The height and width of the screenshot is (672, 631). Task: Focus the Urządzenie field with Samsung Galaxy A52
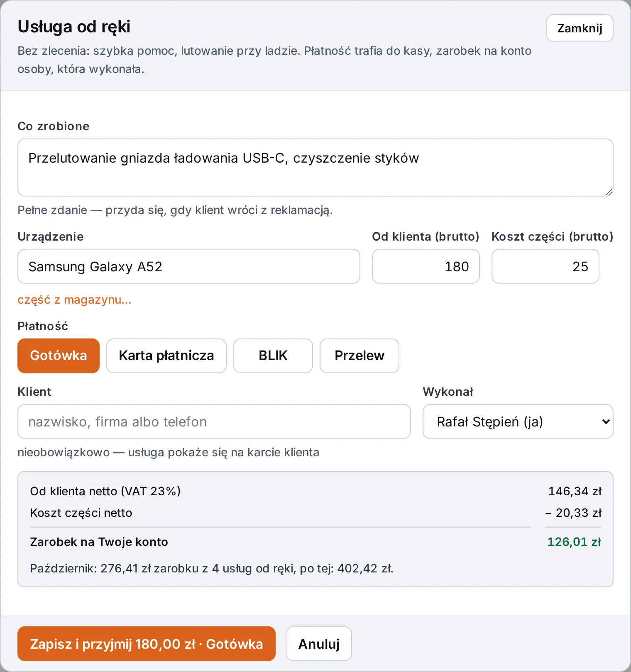(x=189, y=266)
